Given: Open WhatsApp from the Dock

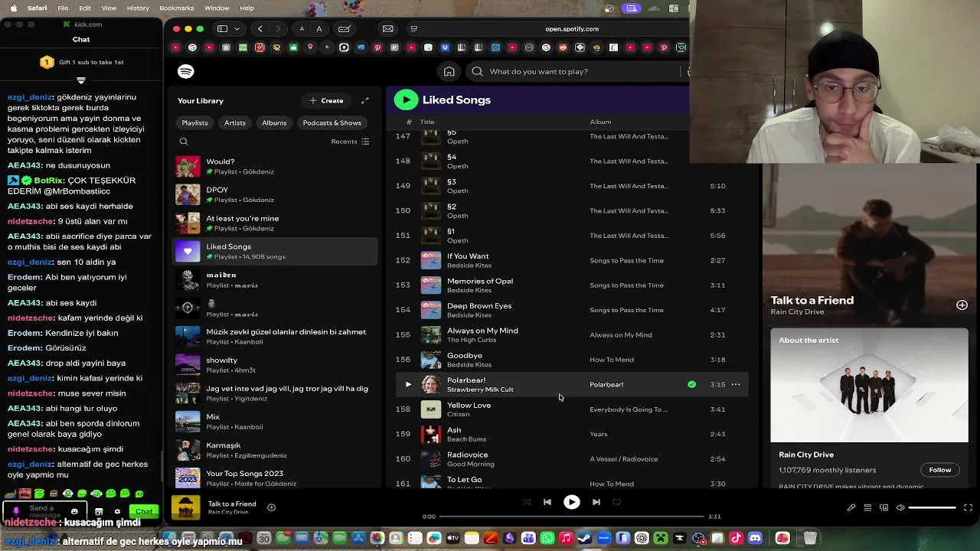Looking at the screenshot, I should 547,539.
